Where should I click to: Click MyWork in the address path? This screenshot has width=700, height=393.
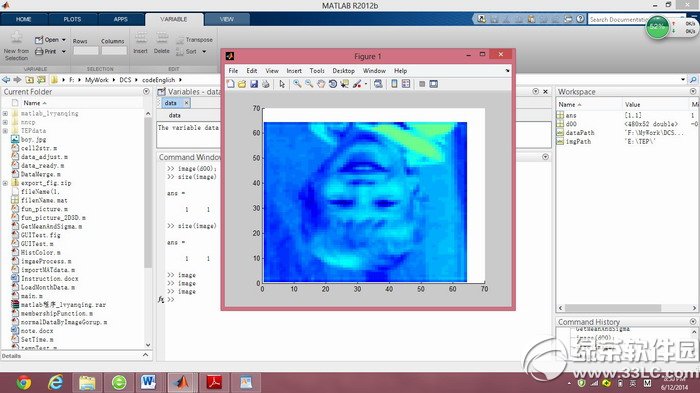pos(97,79)
